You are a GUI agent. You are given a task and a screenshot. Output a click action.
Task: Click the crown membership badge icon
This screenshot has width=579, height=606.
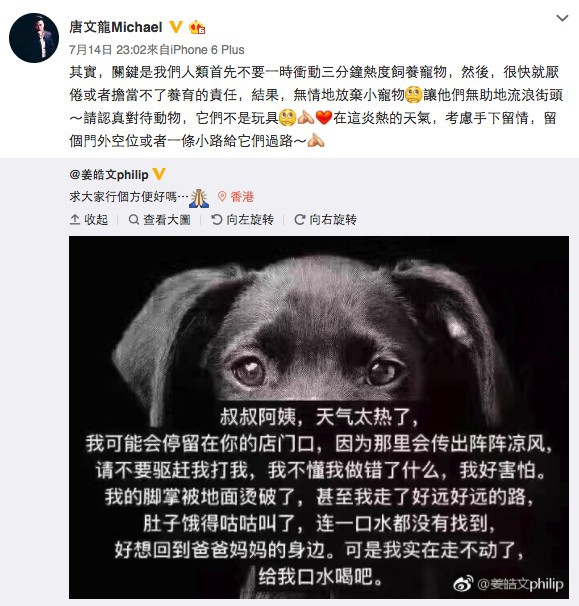(197, 27)
